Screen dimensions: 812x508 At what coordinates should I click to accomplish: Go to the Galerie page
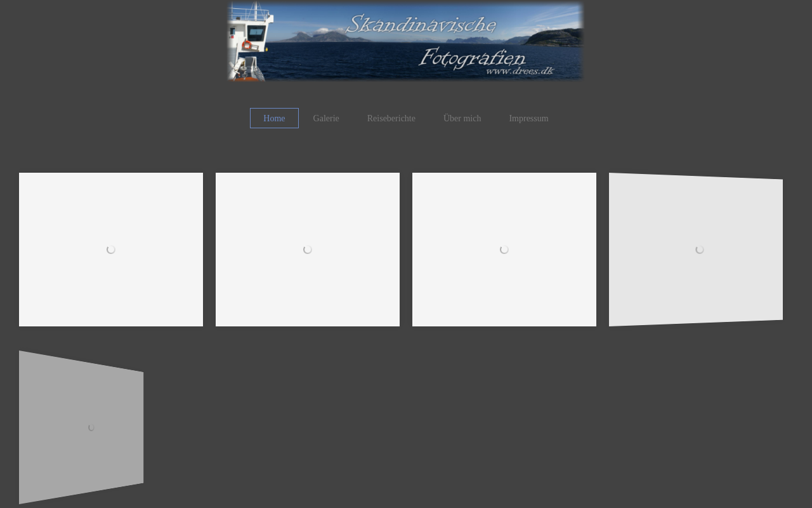[326, 118]
